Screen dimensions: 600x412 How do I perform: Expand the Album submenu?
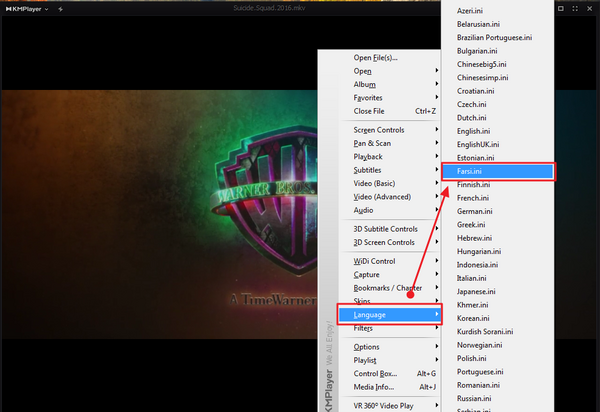pos(390,85)
